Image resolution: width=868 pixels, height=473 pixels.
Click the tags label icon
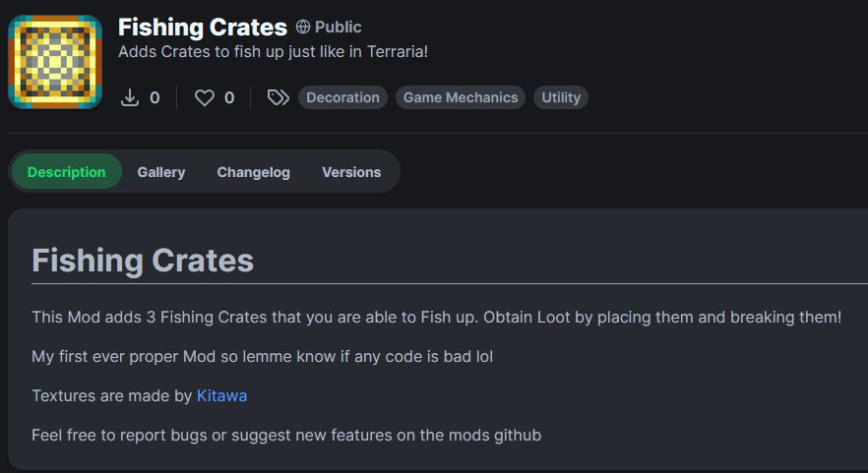pyautogui.click(x=278, y=98)
